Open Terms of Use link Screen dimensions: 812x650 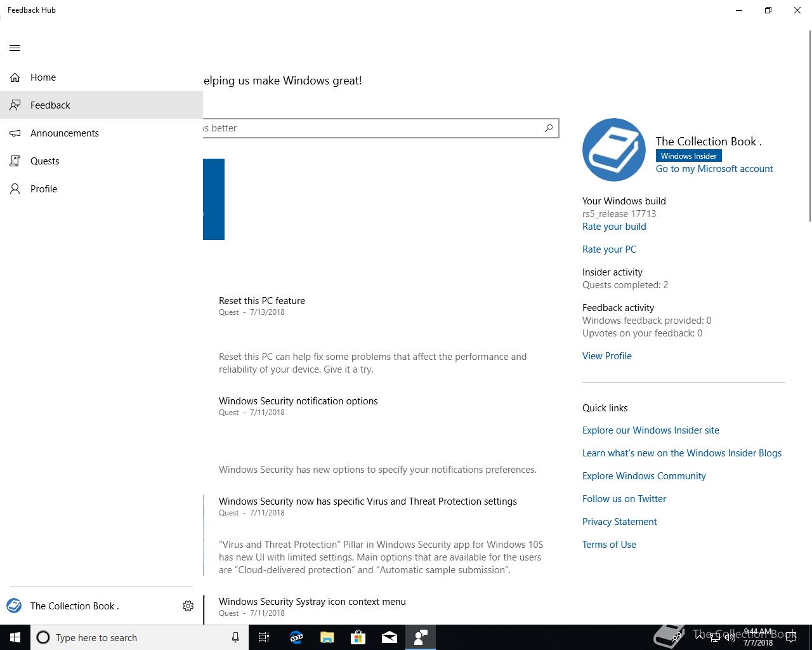609,545
